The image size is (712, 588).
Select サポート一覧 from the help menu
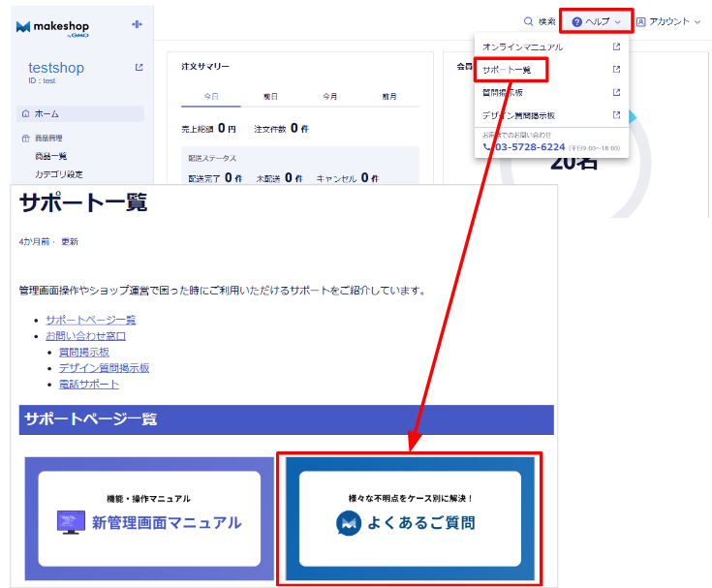coord(507,70)
